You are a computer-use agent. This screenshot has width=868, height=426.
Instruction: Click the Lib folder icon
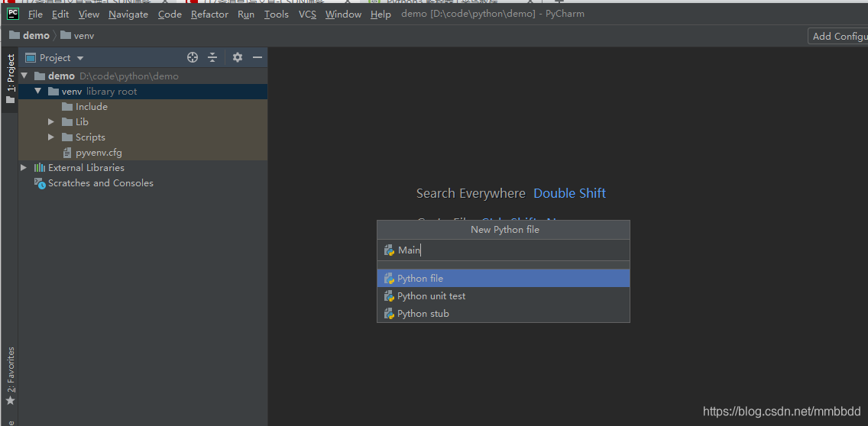(67, 121)
